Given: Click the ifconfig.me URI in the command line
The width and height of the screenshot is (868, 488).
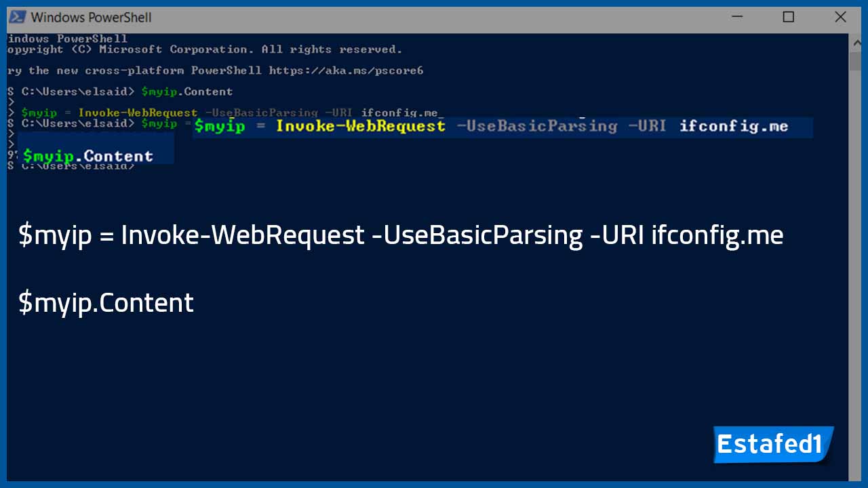Looking at the screenshot, I should [x=734, y=126].
